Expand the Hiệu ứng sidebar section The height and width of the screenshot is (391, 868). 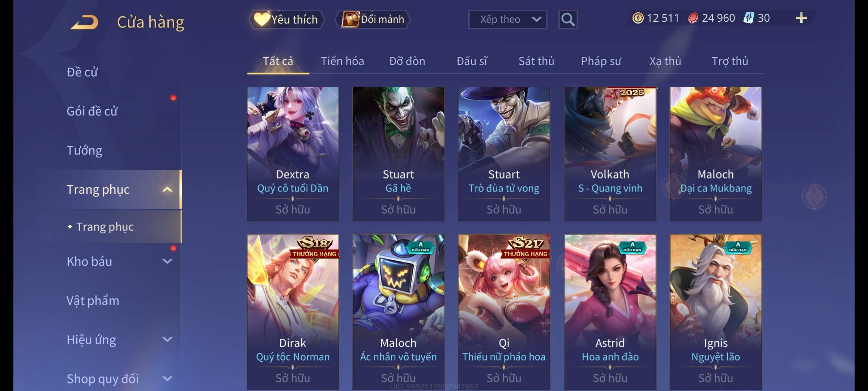pos(167,339)
